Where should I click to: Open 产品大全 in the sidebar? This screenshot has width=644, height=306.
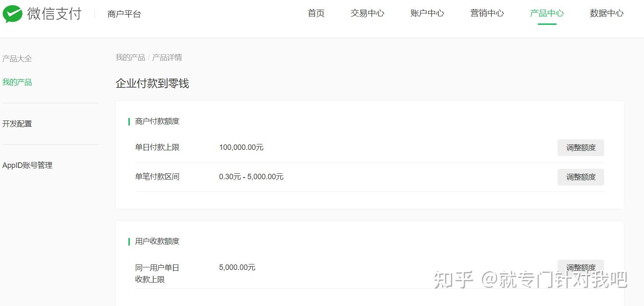[x=17, y=59]
